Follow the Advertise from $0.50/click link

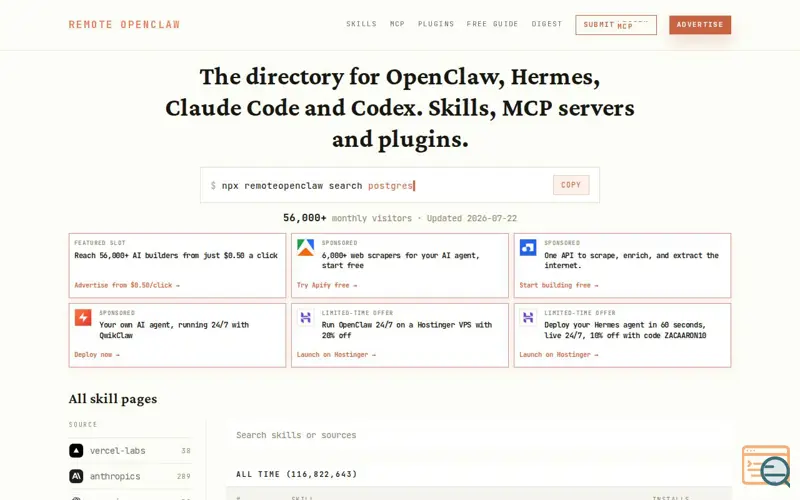(x=127, y=285)
